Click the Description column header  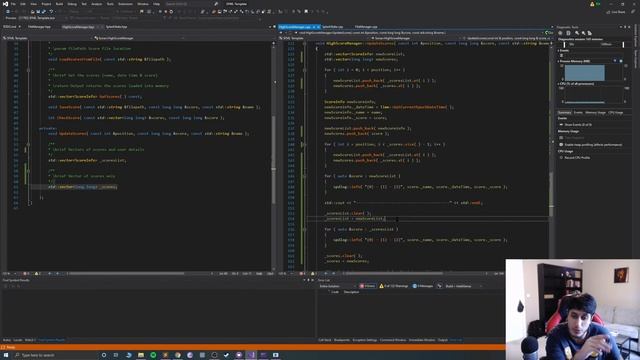pos(351,292)
